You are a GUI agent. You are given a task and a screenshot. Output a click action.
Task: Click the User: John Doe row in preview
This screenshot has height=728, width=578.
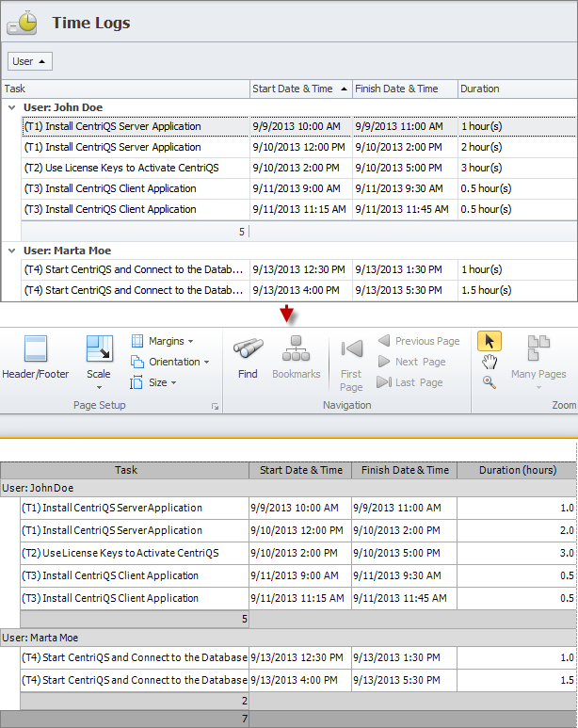point(288,488)
